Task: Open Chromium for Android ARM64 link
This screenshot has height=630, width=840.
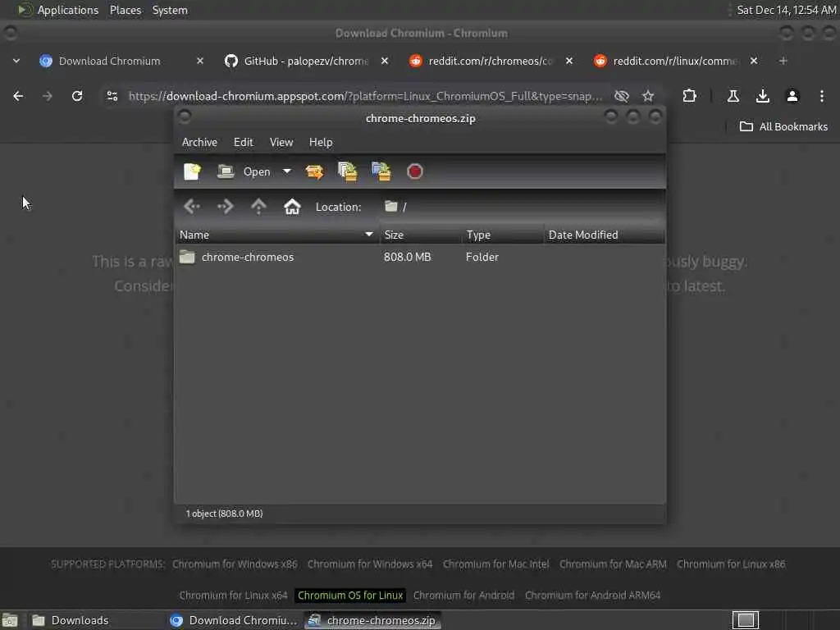Action: pos(592,596)
